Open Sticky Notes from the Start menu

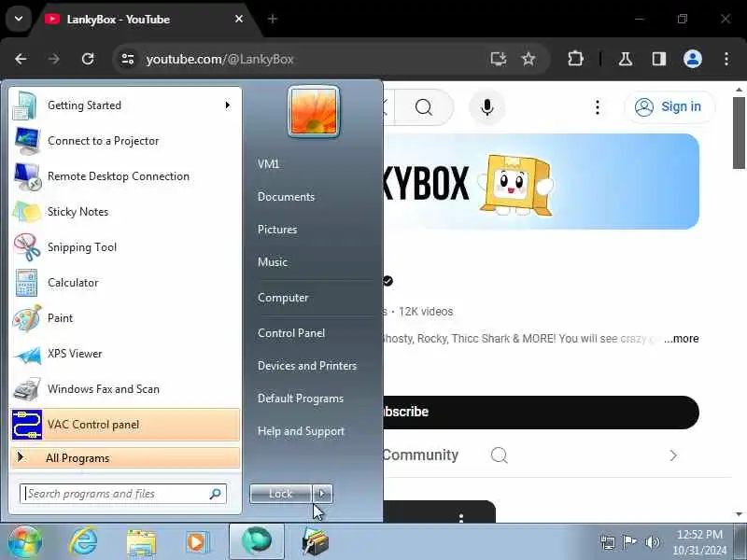click(27, 212)
